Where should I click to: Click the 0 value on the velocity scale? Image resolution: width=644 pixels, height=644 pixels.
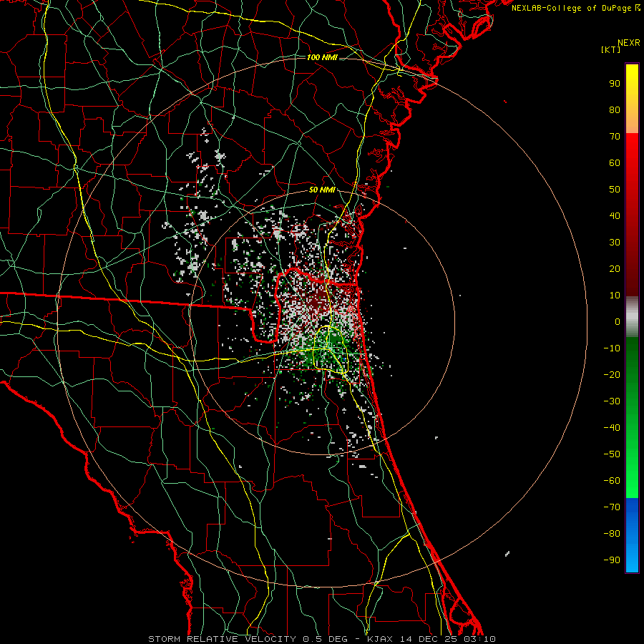point(618,321)
